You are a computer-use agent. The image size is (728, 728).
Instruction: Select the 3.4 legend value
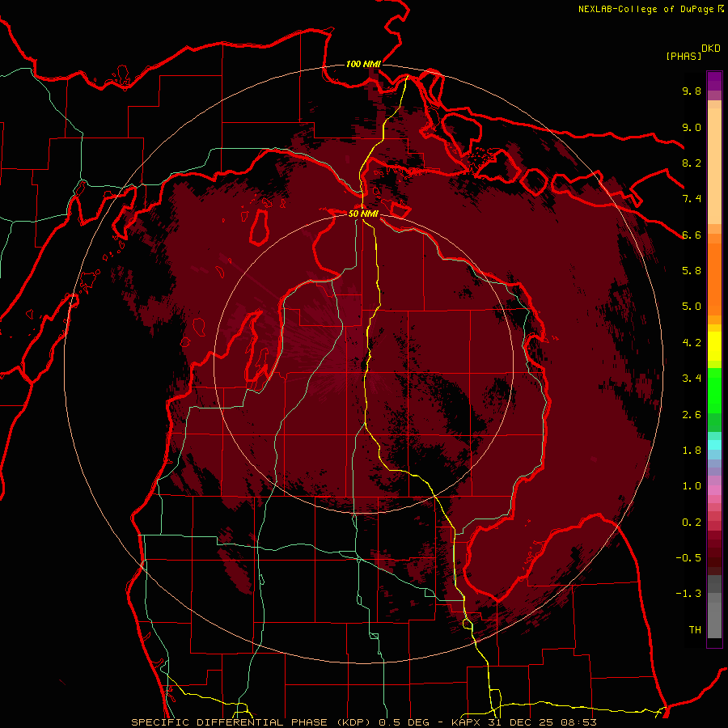[x=692, y=379]
